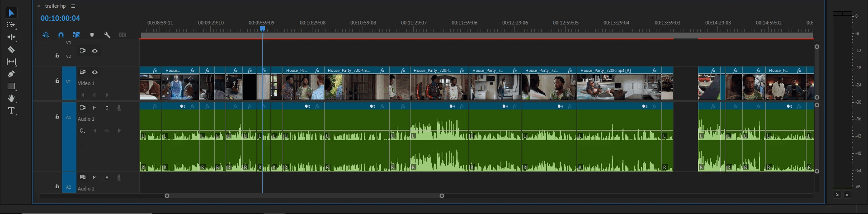Toggle sync lock for Audio 2
The height and width of the screenshot is (214, 868).
(x=83, y=177)
